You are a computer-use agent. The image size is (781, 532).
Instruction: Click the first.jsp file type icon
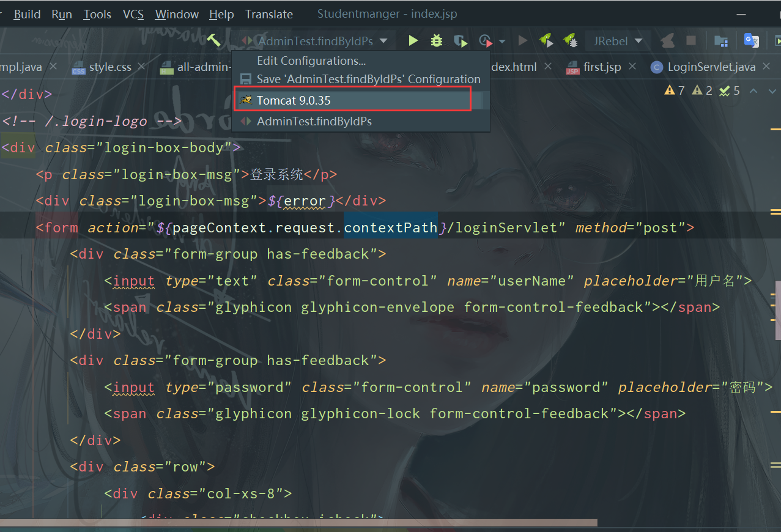click(x=572, y=67)
